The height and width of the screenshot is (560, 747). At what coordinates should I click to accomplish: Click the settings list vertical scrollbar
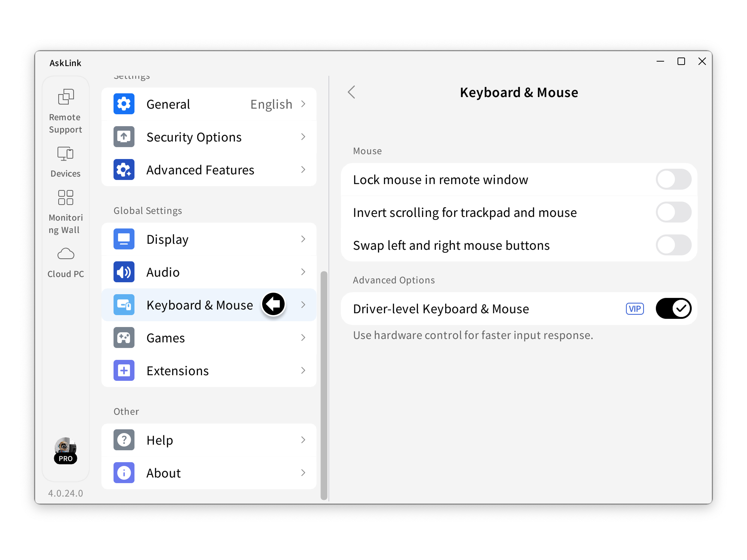point(324,385)
